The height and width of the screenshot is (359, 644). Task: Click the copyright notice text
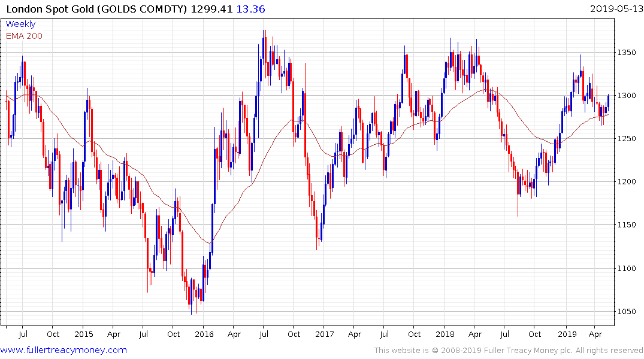pyautogui.click(x=509, y=351)
